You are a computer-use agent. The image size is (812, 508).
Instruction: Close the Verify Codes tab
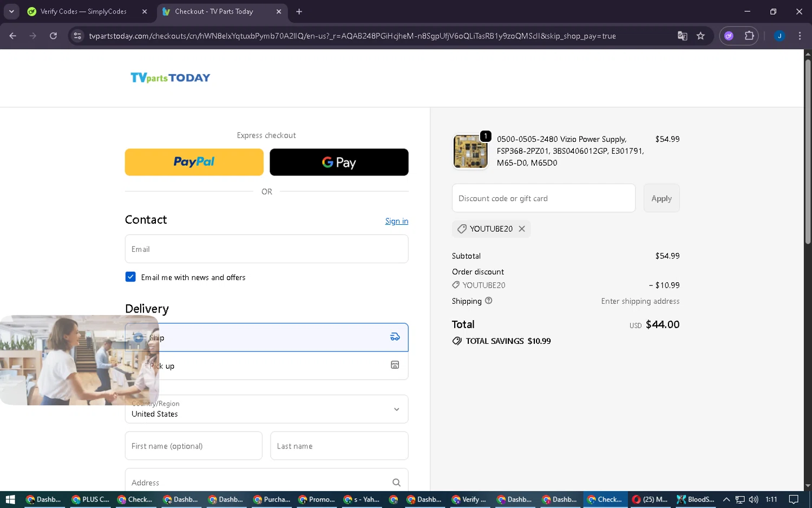(x=145, y=11)
